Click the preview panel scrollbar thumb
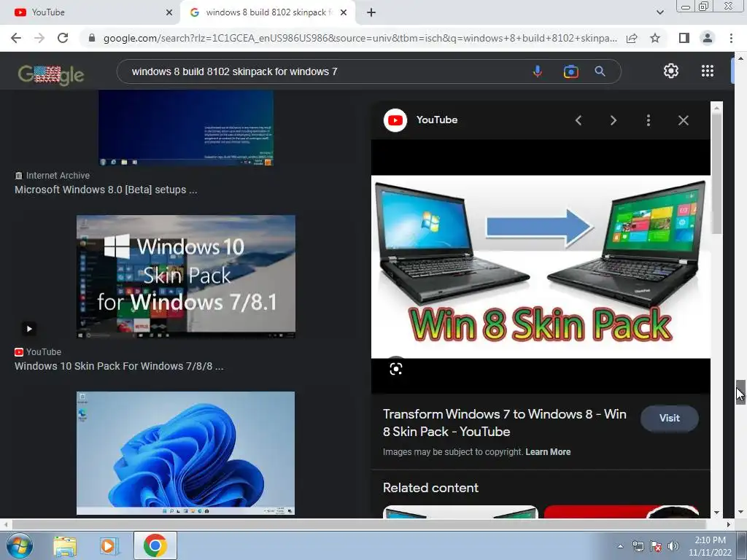This screenshot has width=747, height=560. point(716,174)
